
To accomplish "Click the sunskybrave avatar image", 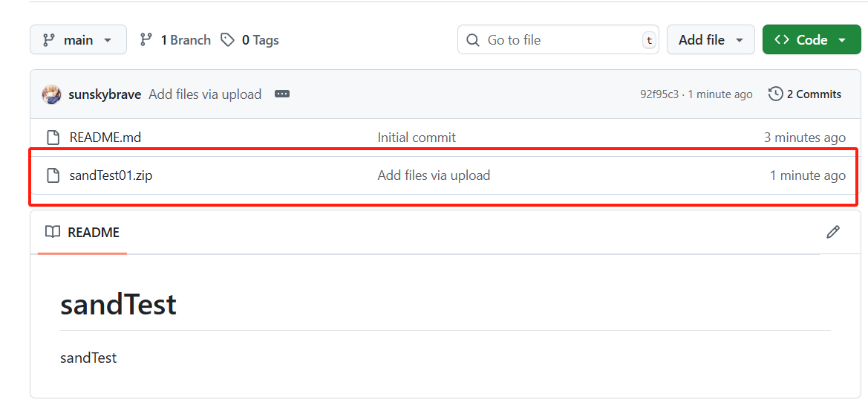I will point(51,94).
